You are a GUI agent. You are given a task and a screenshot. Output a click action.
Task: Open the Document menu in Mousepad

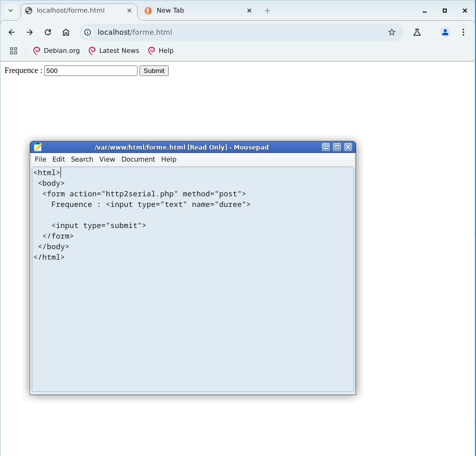click(138, 159)
